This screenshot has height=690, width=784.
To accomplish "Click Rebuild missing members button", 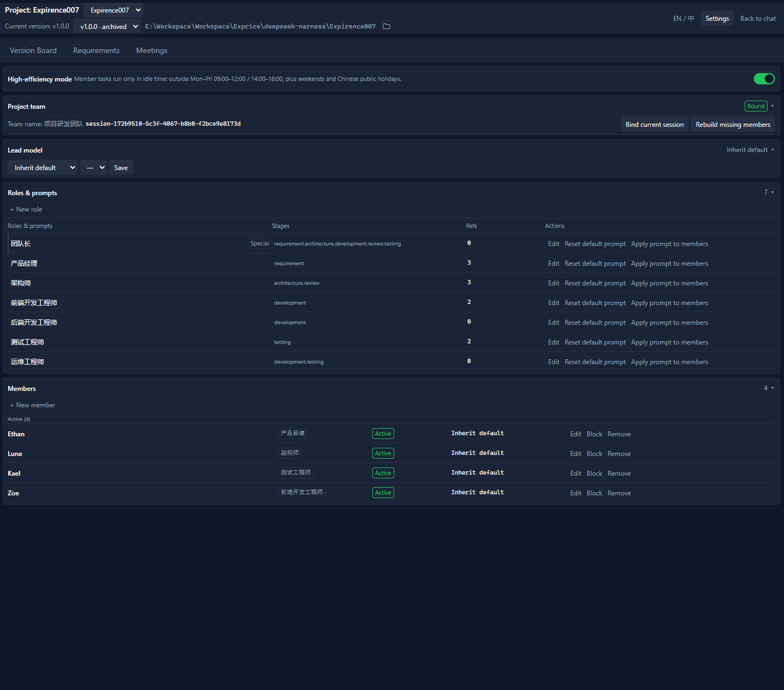I will [733, 125].
